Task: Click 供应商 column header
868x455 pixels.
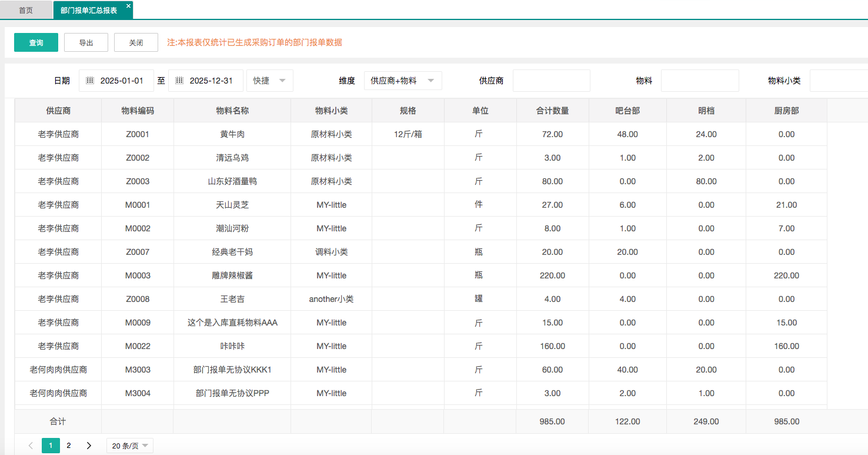Action: 58,111
